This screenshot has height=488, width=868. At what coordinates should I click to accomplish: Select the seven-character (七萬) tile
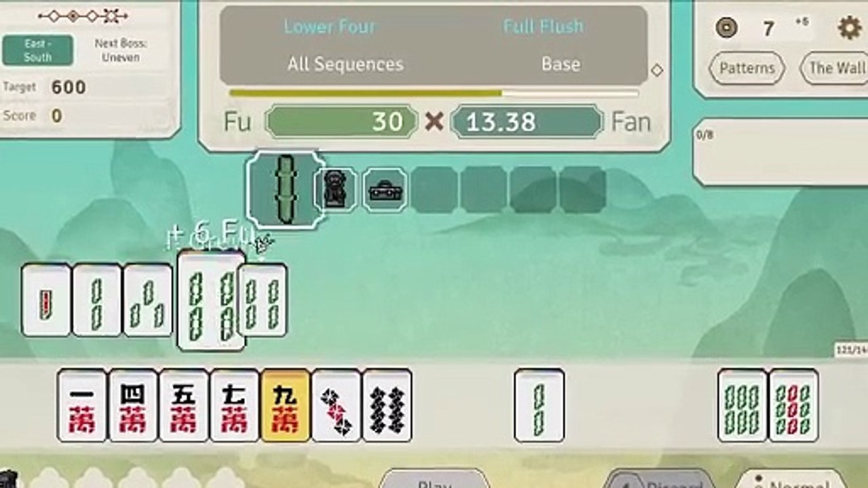235,405
